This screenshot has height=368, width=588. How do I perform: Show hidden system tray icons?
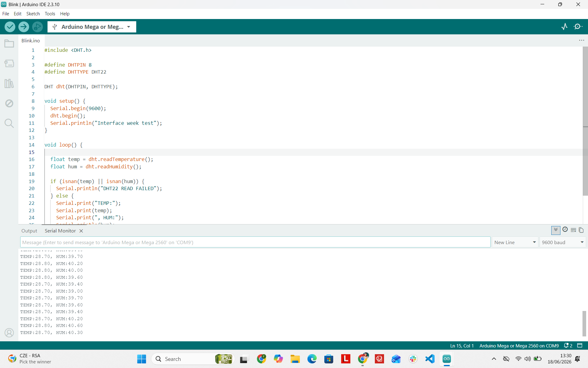[494, 359]
